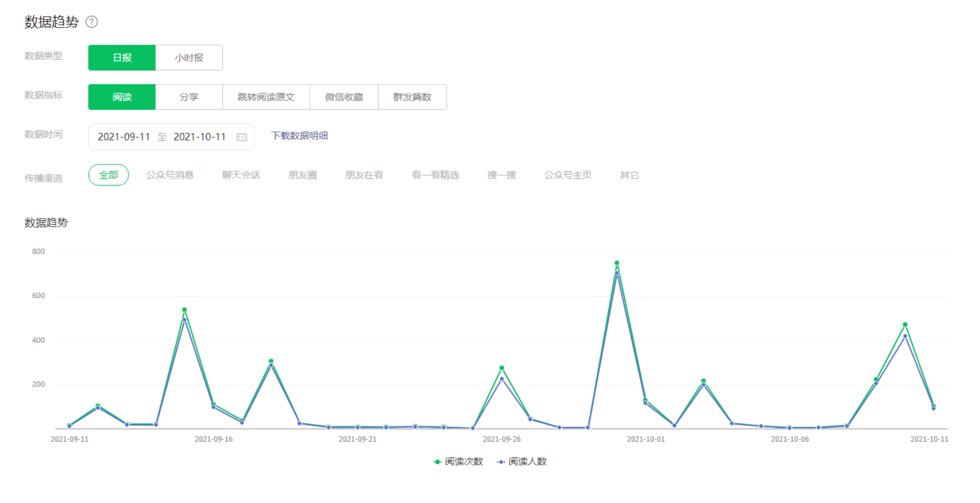Select the green peak point before 2021-09-16
Viewport: 980px width, 503px height.
tap(185, 310)
